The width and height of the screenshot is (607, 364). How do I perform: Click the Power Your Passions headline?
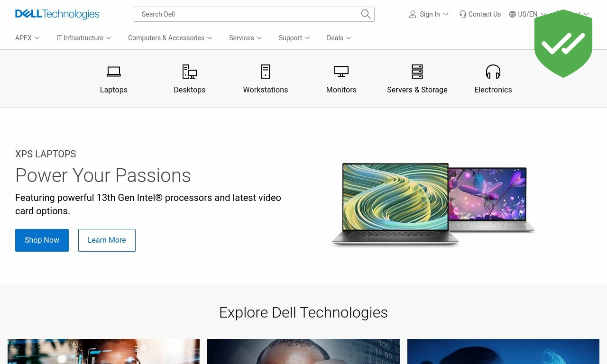(x=103, y=175)
